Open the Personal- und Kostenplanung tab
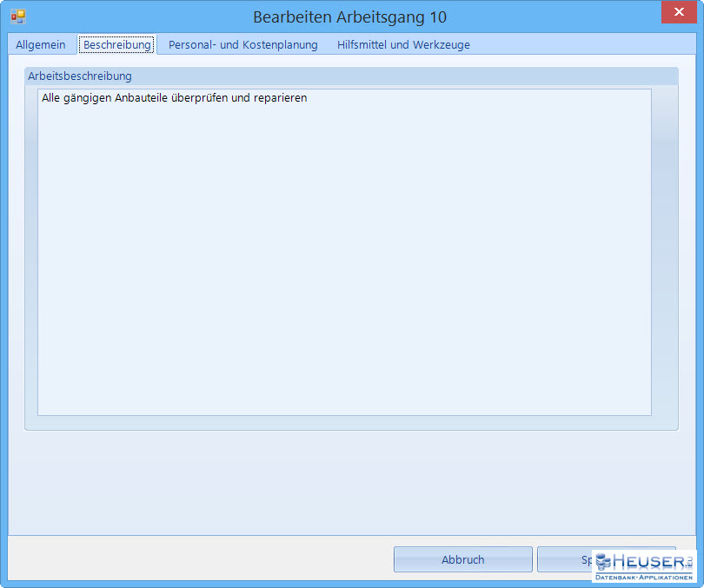Image resolution: width=704 pixels, height=588 pixels. 242,45
